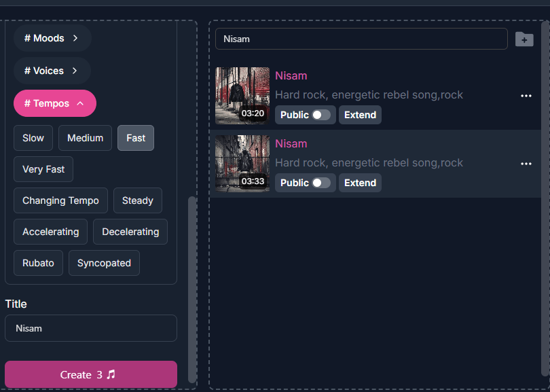Click Extend on the 03:20 song

click(360, 115)
